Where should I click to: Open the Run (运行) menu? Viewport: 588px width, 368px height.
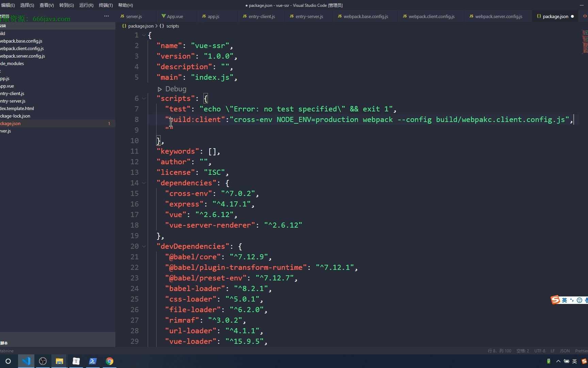tap(86, 5)
